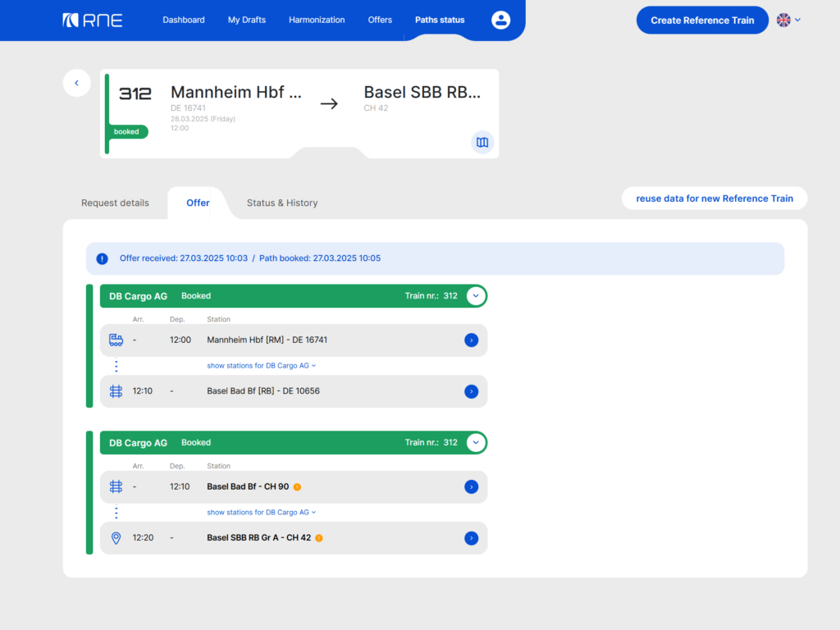Collapse the first DB Cargo AG section
This screenshot has height=630, width=840.
(475, 296)
